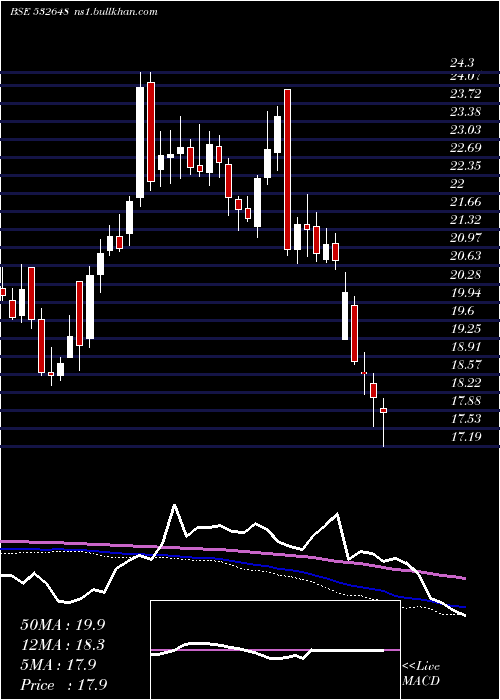Click the Price : 17.9 readout

[63, 685]
